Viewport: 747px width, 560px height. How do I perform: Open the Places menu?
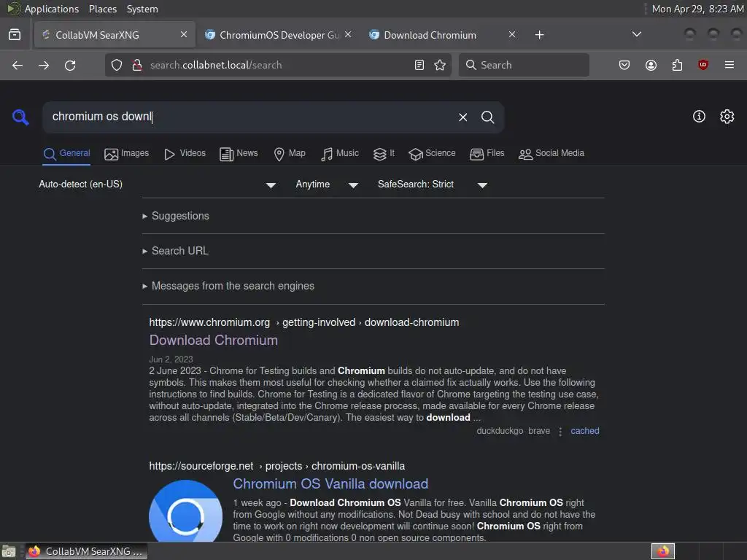pyautogui.click(x=102, y=9)
